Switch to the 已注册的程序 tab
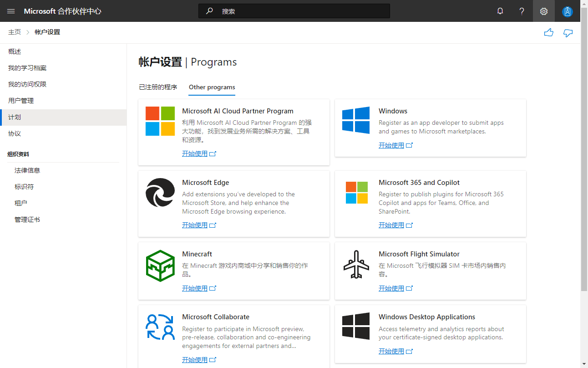588x368 pixels. pyautogui.click(x=158, y=87)
